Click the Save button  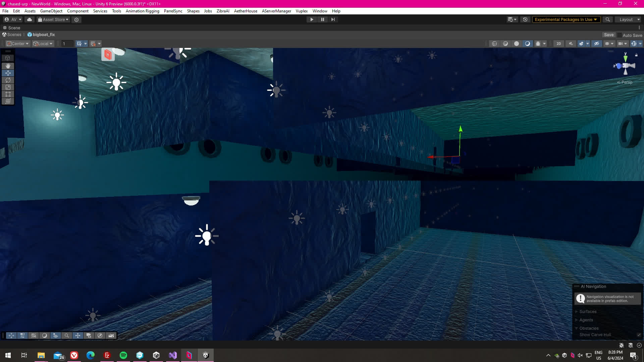[x=608, y=35]
